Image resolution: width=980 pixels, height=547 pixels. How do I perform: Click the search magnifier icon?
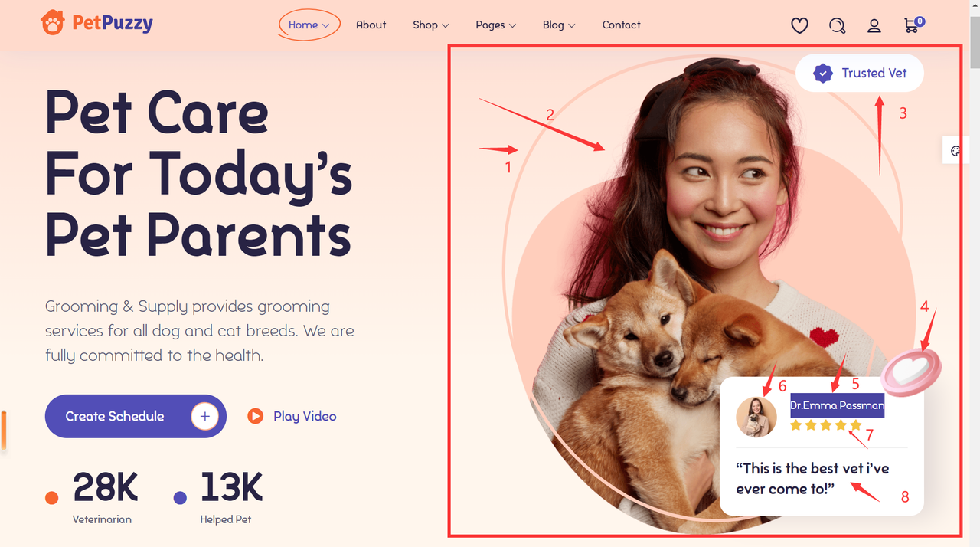(837, 25)
